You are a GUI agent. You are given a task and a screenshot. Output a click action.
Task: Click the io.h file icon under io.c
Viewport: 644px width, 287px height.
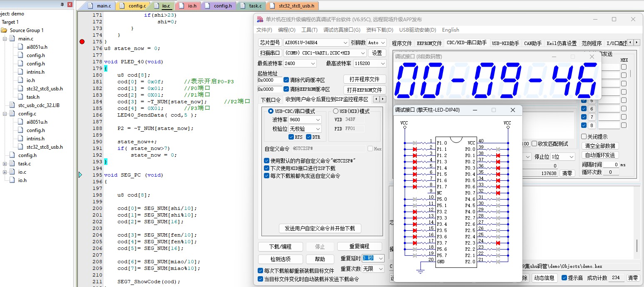(13, 180)
